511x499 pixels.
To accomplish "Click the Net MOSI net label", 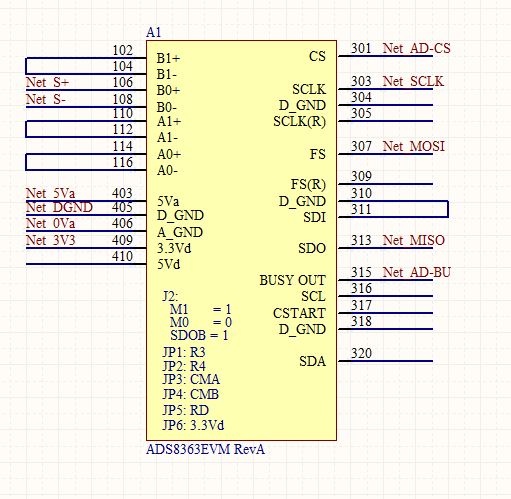I will tap(414, 146).
